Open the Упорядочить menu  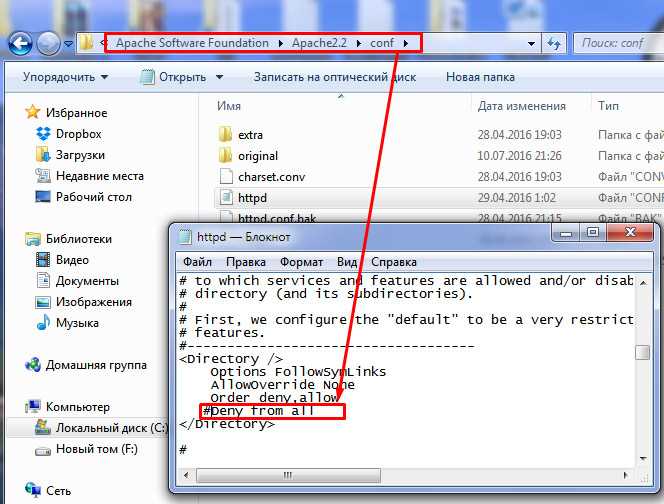click(x=65, y=77)
